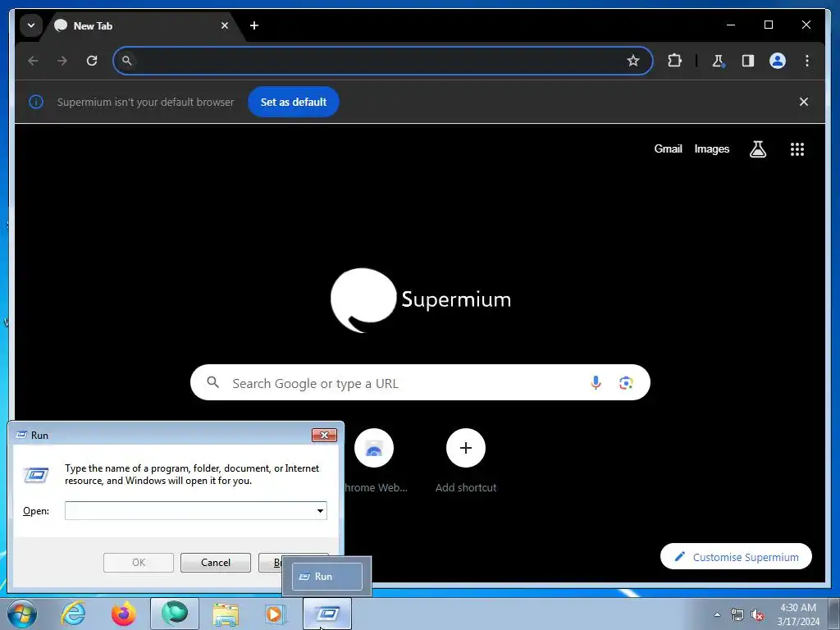Go back with the back arrow
840x630 pixels.
point(33,61)
